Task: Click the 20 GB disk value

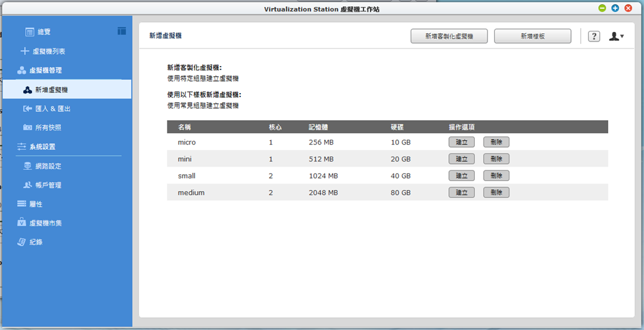Action: point(401,159)
